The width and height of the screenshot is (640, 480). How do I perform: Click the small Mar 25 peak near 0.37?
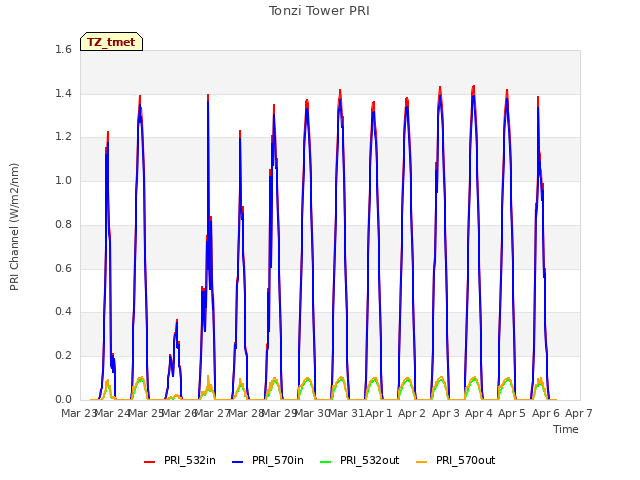click(177, 320)
